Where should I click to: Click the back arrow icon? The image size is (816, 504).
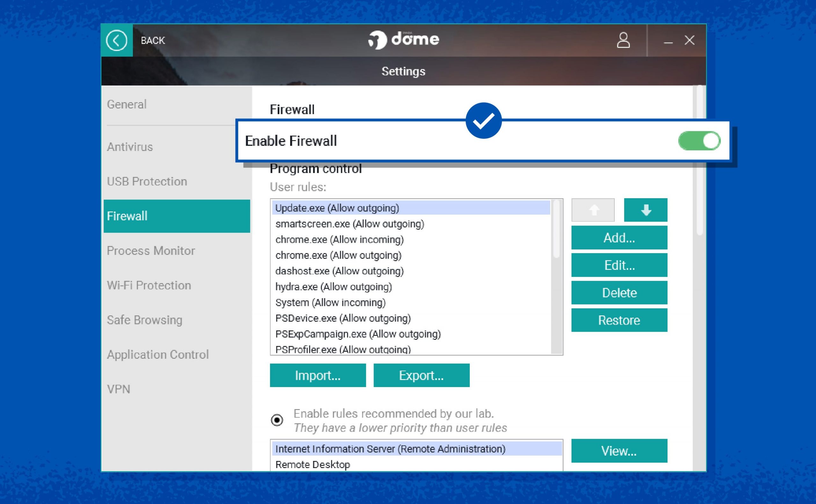coord(116,40)
